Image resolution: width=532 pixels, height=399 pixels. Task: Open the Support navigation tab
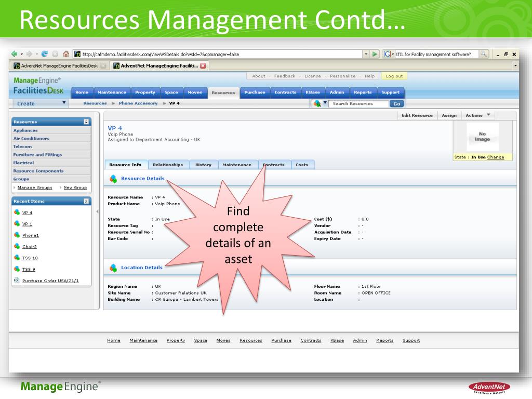coord(390,92)
